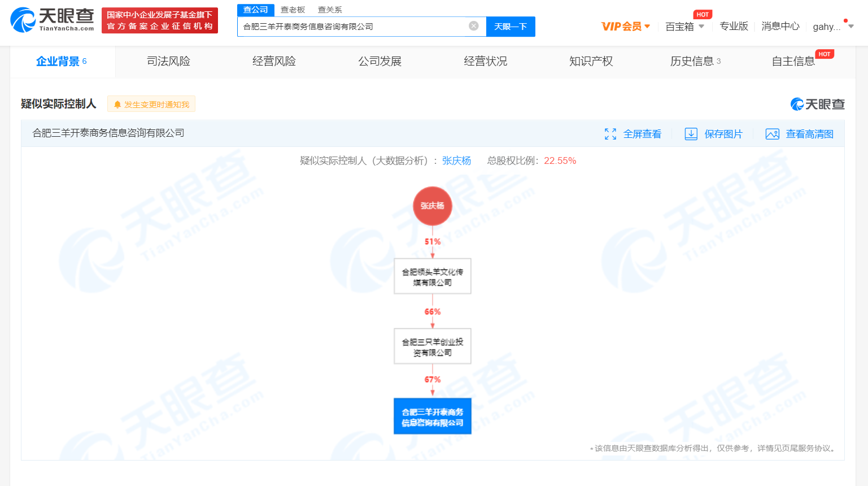The width and height of the screenshot is (868, 486).
Task: Click panel title 合肥三羊开泰商务信息咨询有限公司
Action: click(x=108, y=133)
